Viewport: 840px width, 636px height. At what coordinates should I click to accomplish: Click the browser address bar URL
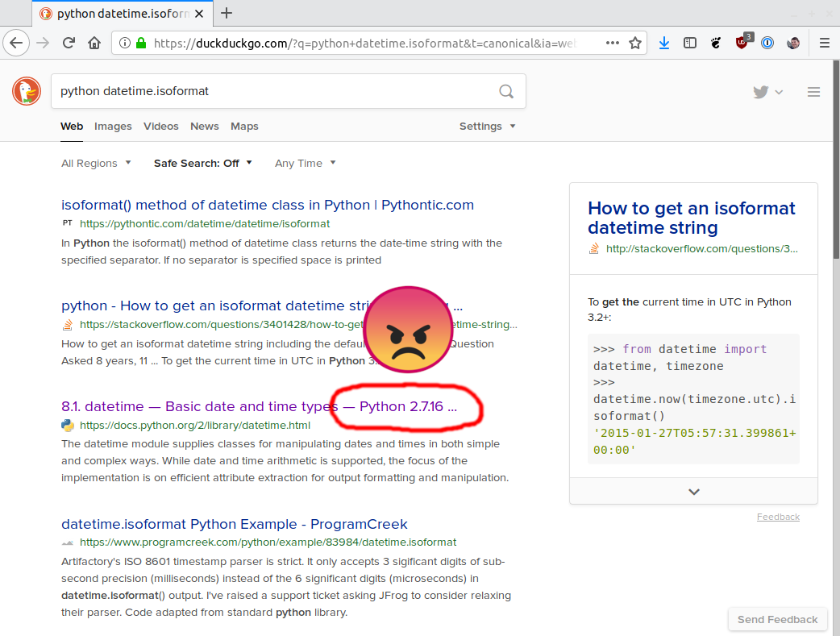click(x=364, y=43)
